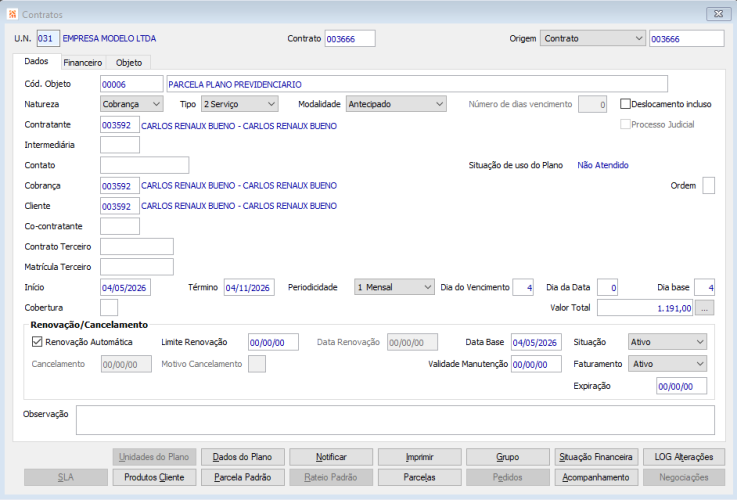737x500 pixels.
Task: Click the Dia do Vencimento field
Action: 523,287
